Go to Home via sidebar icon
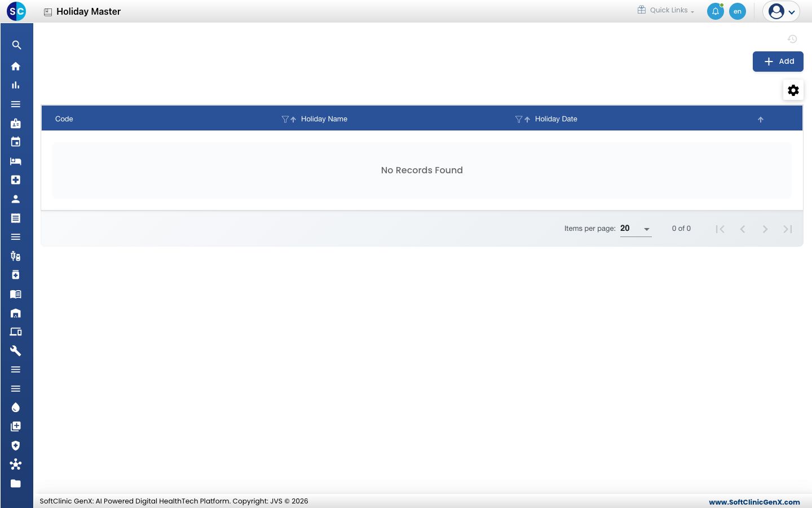The width and height of the screenshot is (812, 508). coord(16,66)
